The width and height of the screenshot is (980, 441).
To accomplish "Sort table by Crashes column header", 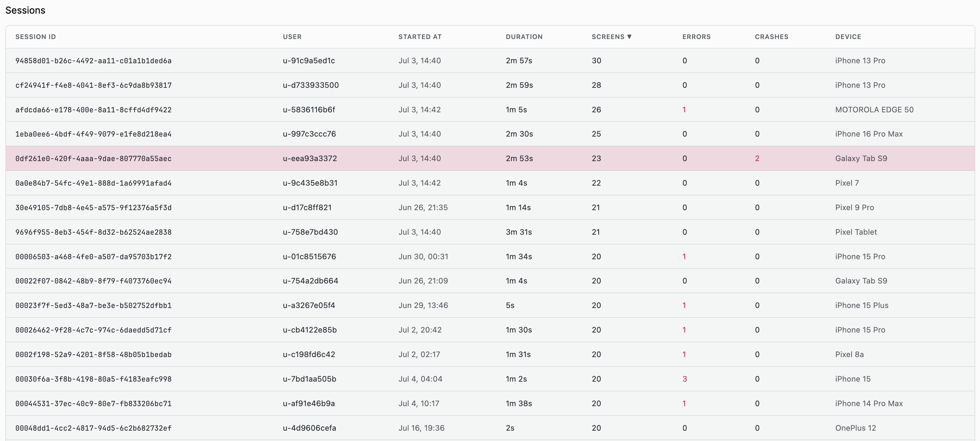I will tap(772, 37).
